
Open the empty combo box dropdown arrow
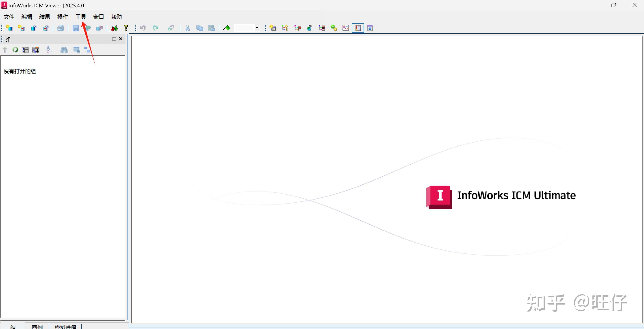point(257,28)
